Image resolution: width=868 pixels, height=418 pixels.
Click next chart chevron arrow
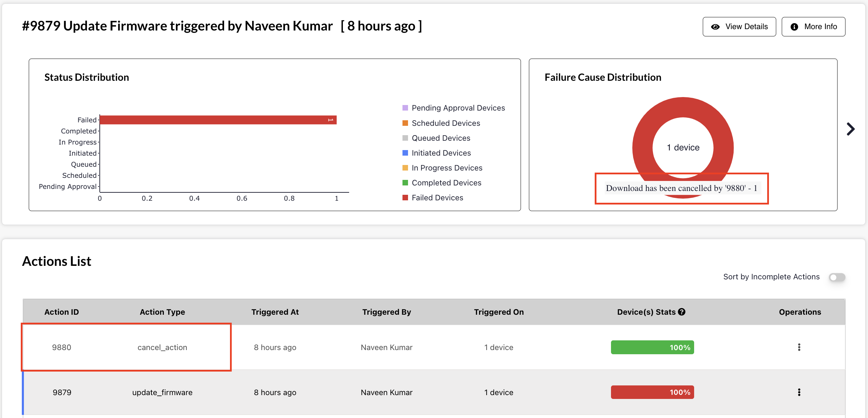pyautogui.click(x=850, y=129)
